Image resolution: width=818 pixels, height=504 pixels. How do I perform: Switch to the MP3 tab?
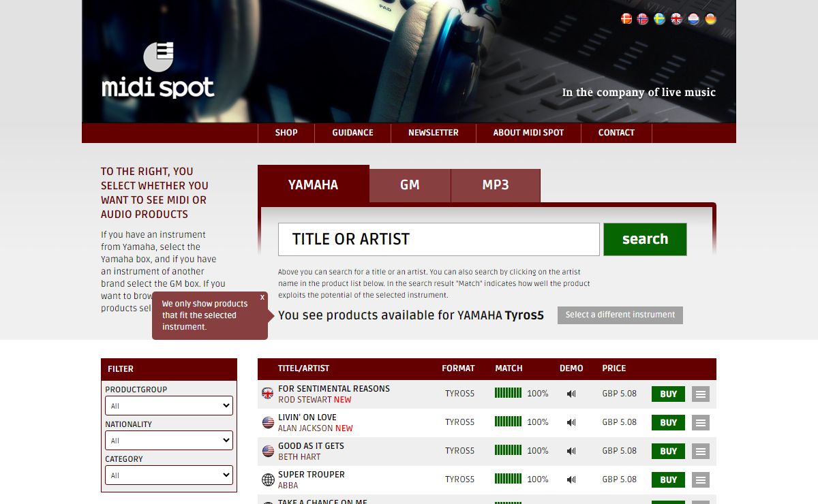[x=496, y=185]
